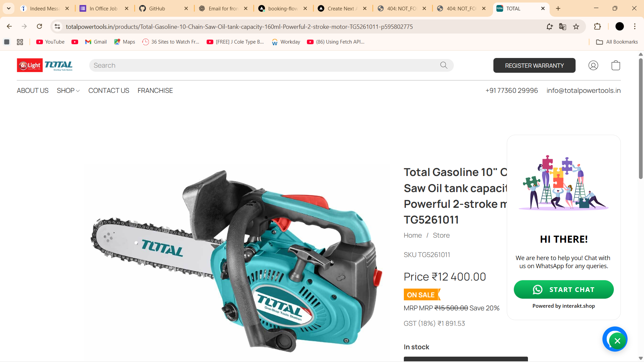Screen dimensions: 644x362
Task: Switch to the In Office Job tab
Action: [103, 8]
